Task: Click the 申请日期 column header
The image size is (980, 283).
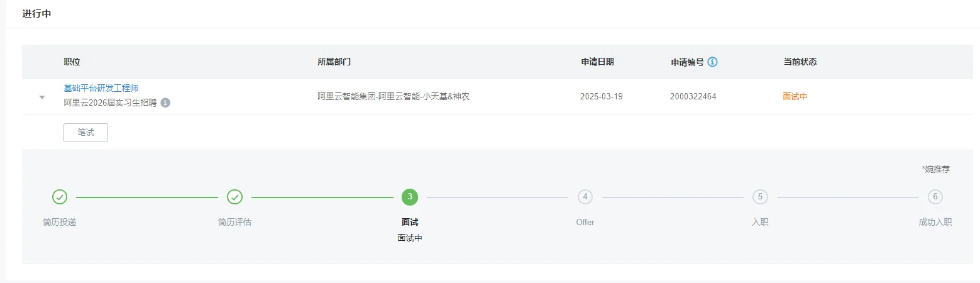Action: (597, 62)
